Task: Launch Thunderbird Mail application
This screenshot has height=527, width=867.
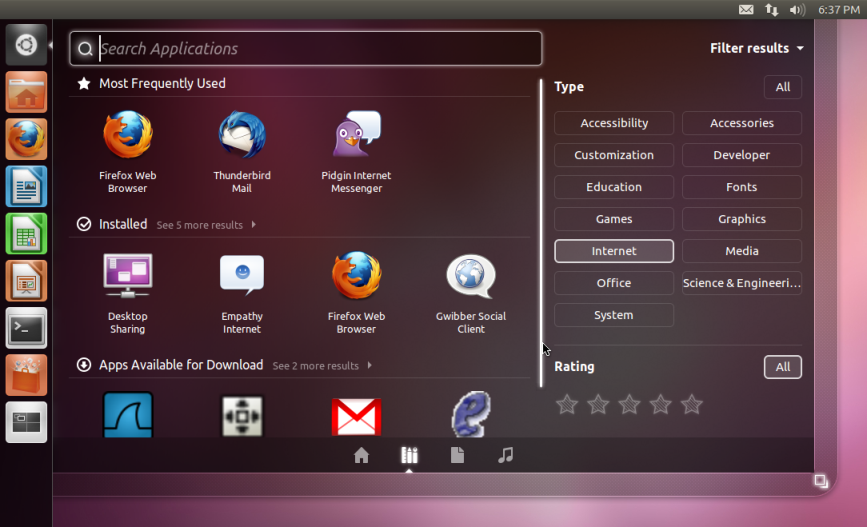Action: [x=242, y=152]
